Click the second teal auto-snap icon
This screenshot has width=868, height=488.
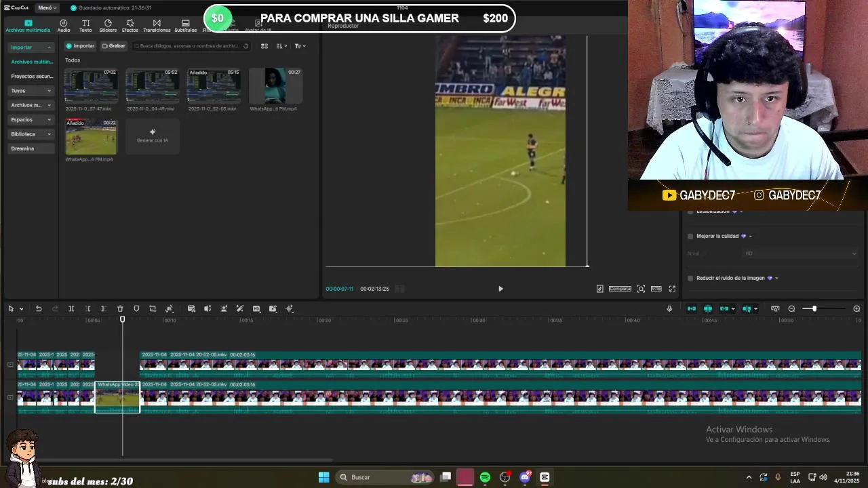(x=708, y=309)
